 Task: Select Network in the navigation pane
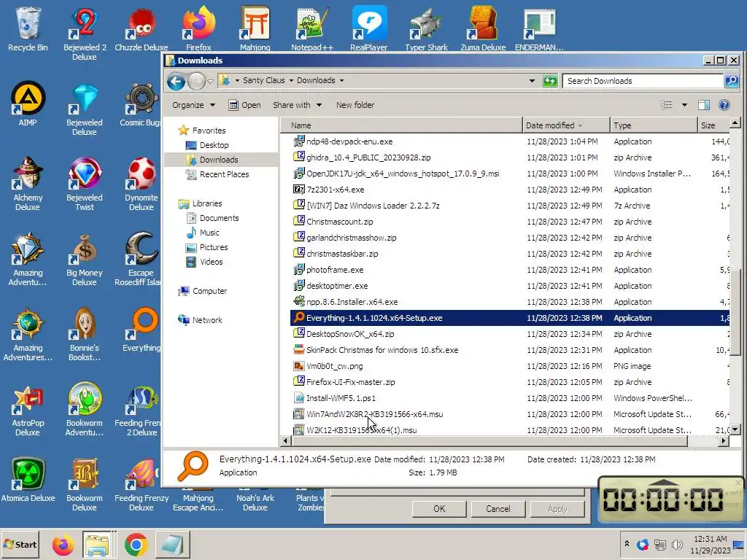206,320
